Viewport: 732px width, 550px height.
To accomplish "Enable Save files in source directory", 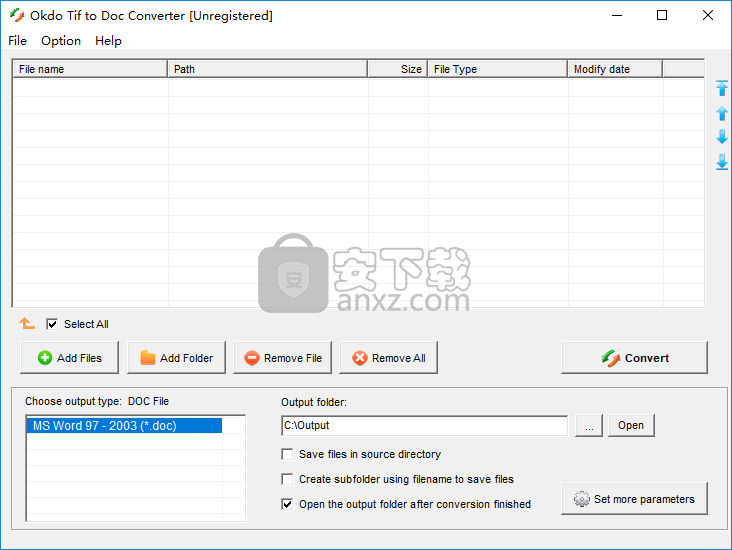I will 287,454.
